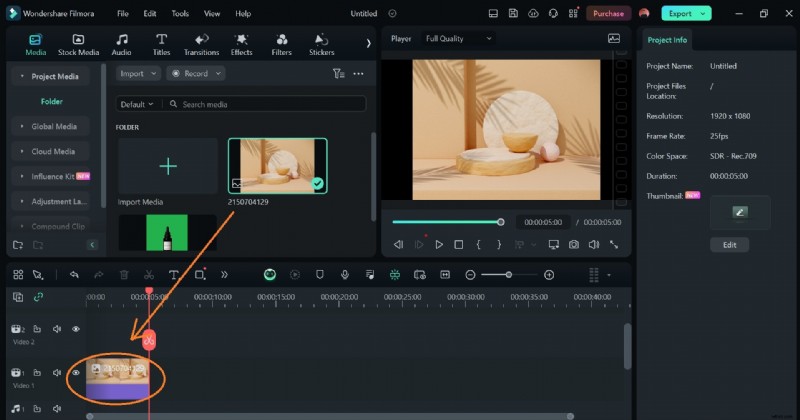Mute the Video 1 track audio
This screenshot has height=420, width=800.
57,373
